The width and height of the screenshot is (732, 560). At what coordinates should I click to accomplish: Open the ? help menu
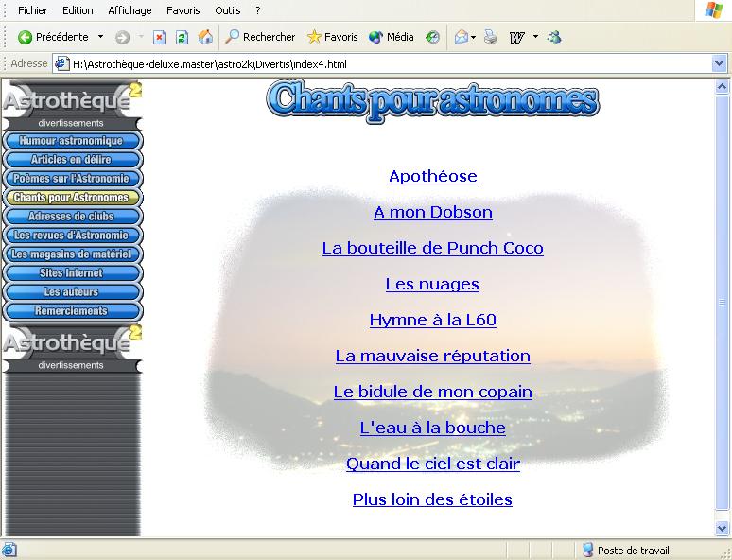(x=257, y=10)
